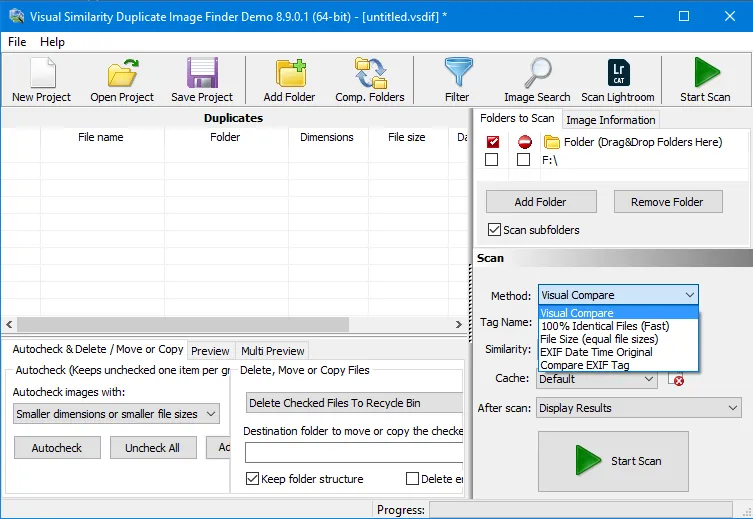Screen dimensions: 753x519
Task: Click the Autocheck button
Action: [57, 448]
